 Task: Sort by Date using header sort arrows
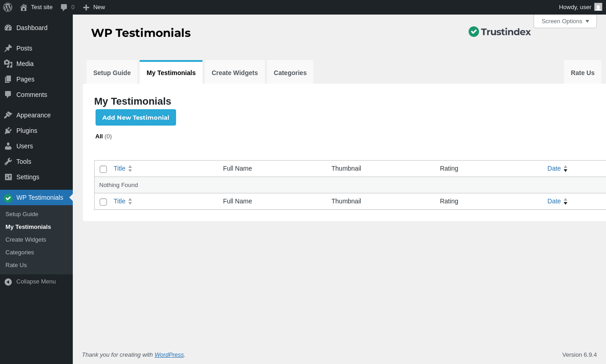click(566, 168)
